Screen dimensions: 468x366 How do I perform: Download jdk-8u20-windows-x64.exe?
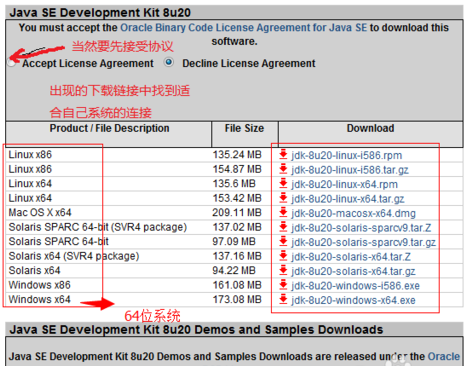point(353,300)
